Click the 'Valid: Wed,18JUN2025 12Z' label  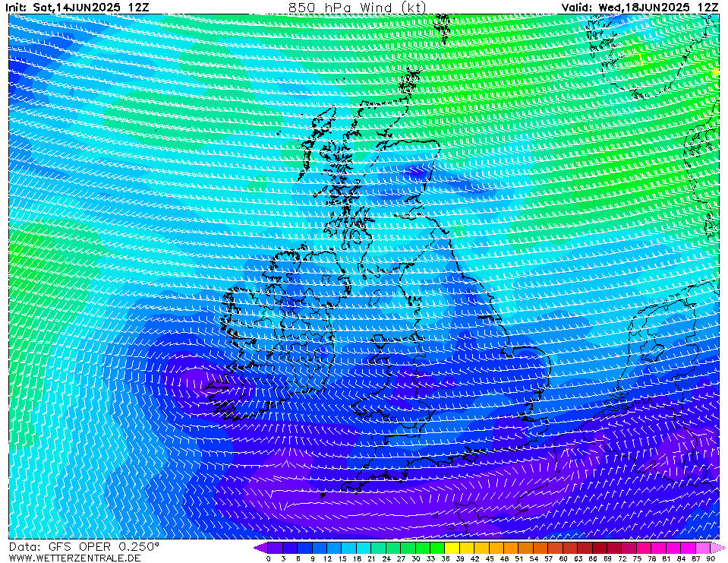[x=640, y=8]
